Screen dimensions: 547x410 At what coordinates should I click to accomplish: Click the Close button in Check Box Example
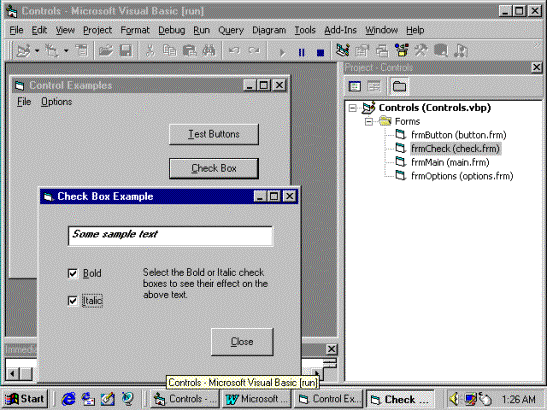click(x=242, y=342)
